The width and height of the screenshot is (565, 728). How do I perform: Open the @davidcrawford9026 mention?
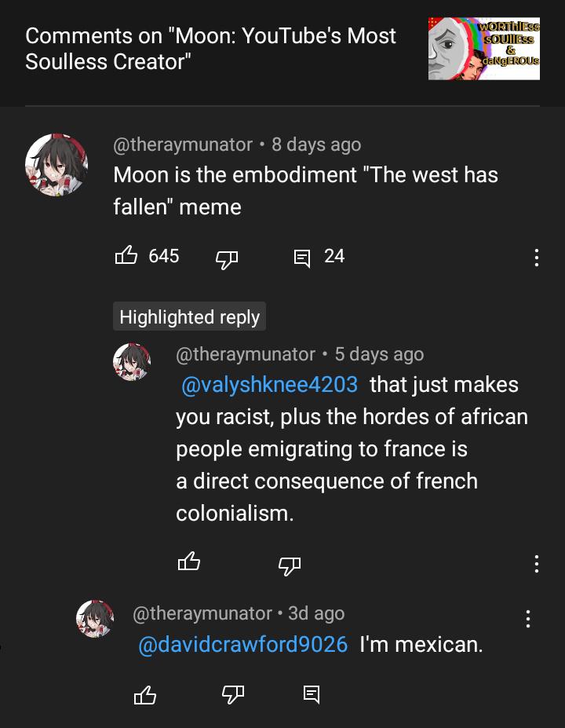pyautogui.click(x=242, y=645)
